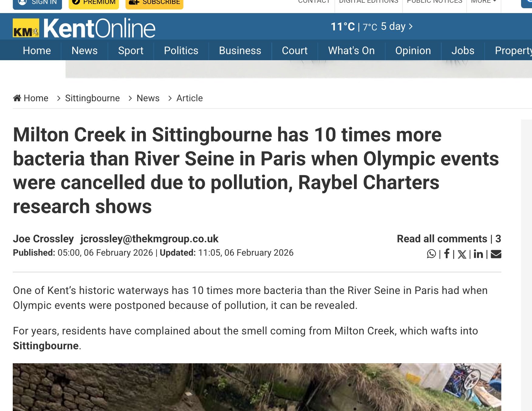Click the home icon in the breadcrumb

point(17,98)
